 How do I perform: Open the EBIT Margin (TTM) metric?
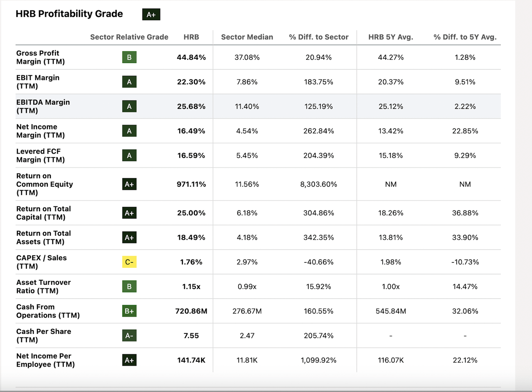pos(38,82)
